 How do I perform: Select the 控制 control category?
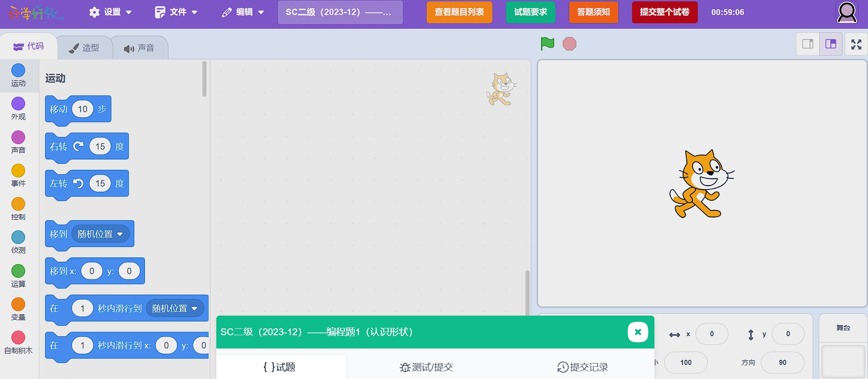tap(18, 209)
